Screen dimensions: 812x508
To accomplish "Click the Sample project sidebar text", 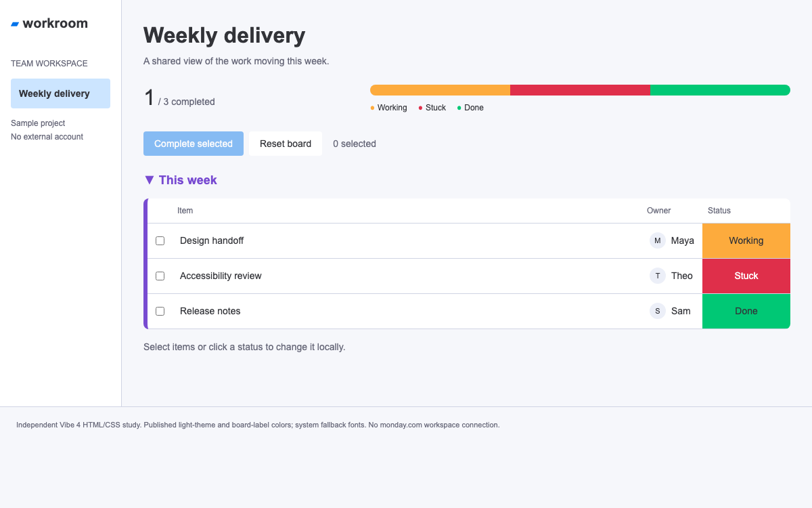I will (38, 123).
